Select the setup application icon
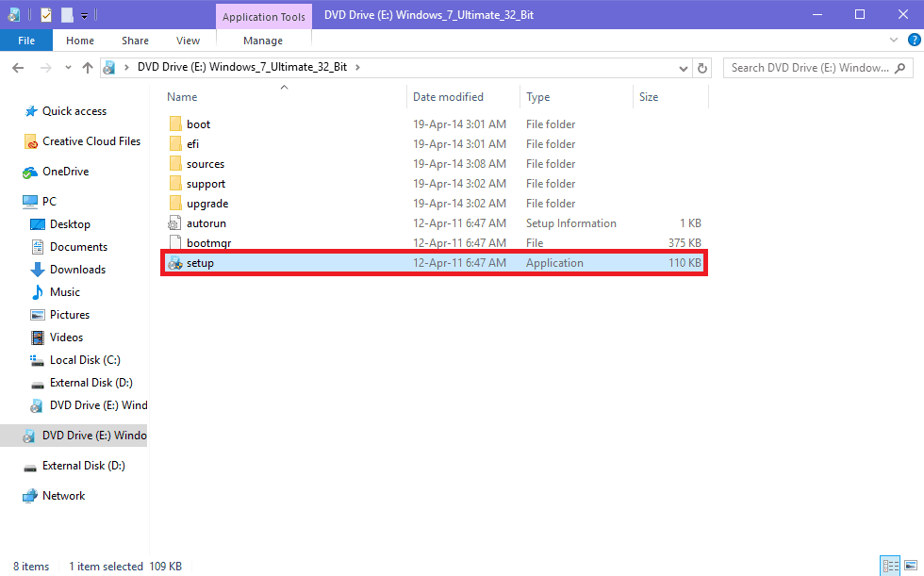The height and width of the screenshot is (576, 924). coord(175,263)
